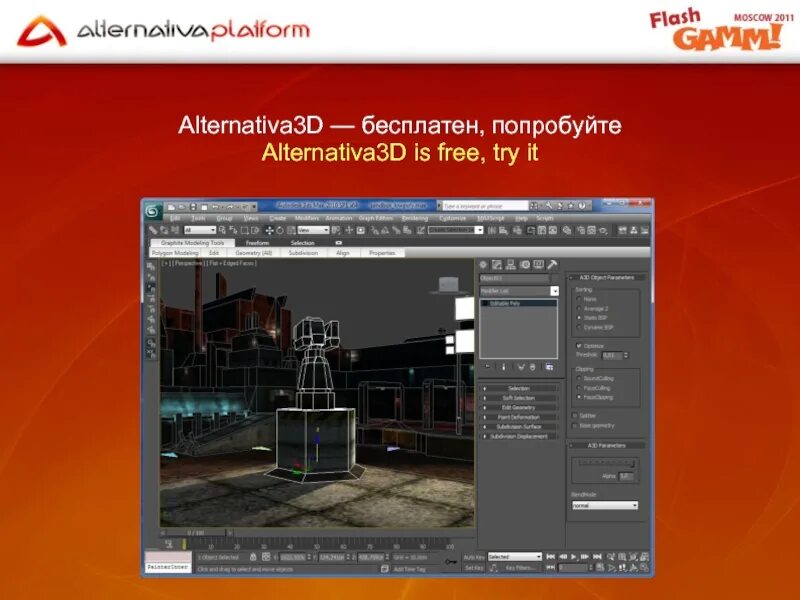Expand the Subdivision Displacement rollout
Viewport: 800px width, 600px height.
point(519,436)
